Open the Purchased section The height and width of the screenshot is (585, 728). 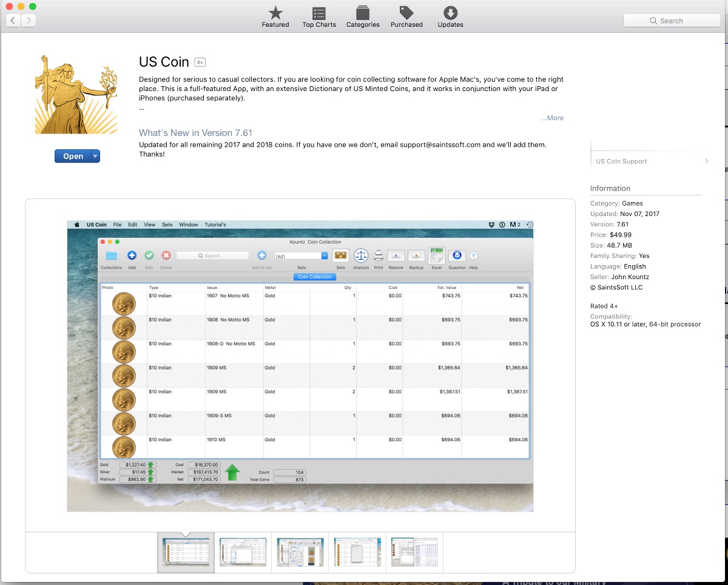406,16
